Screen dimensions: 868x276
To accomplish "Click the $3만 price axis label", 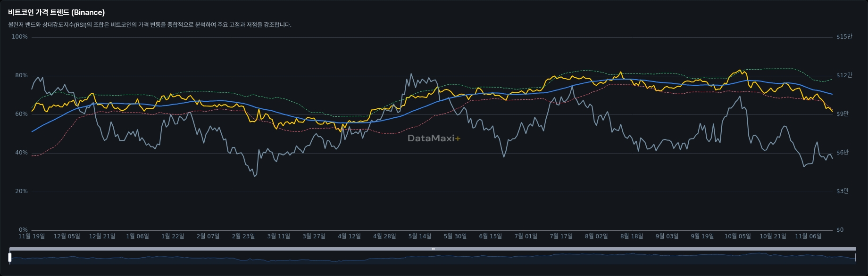I will (x=843, y=191).
